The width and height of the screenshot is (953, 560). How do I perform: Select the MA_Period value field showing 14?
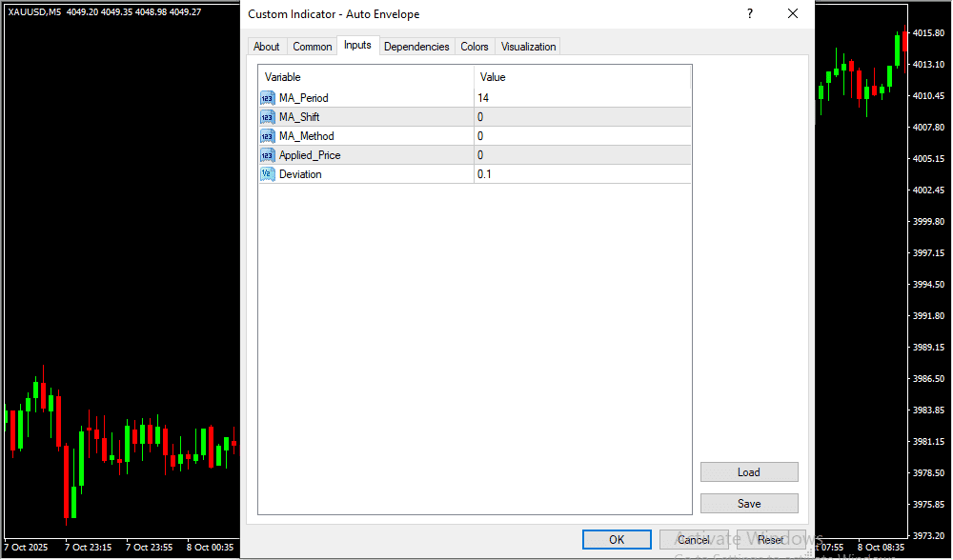click(x=581, y=98)
